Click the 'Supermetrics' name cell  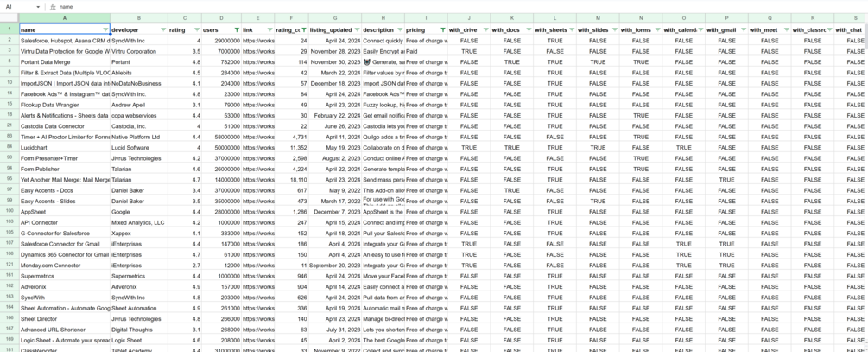point(65,276)
